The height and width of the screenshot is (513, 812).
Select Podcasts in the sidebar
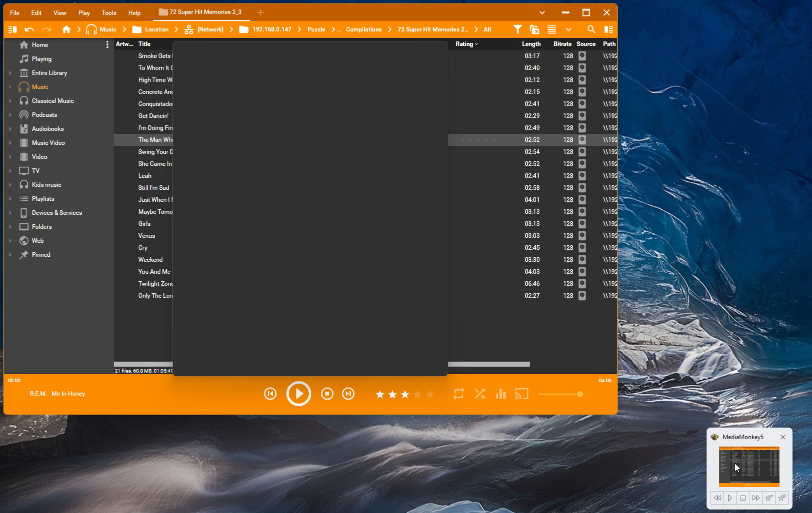coord(44,115)
